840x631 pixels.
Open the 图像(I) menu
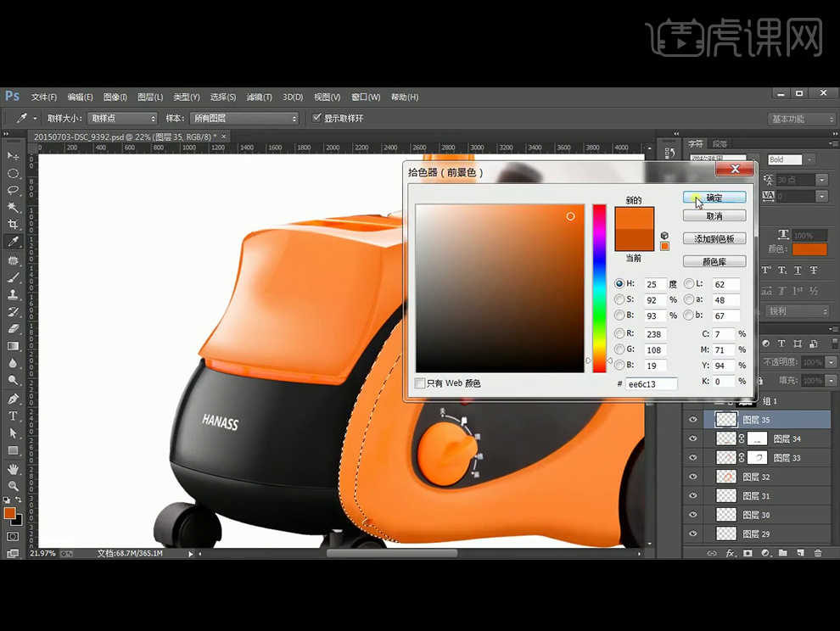pyautogui.click(x=115, y=97)
